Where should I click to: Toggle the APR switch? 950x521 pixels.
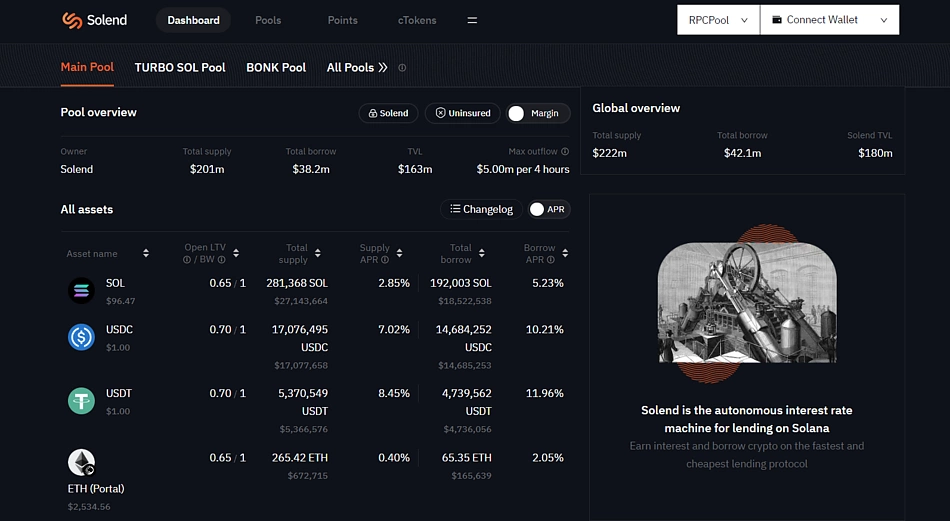(x=549, y=210)
